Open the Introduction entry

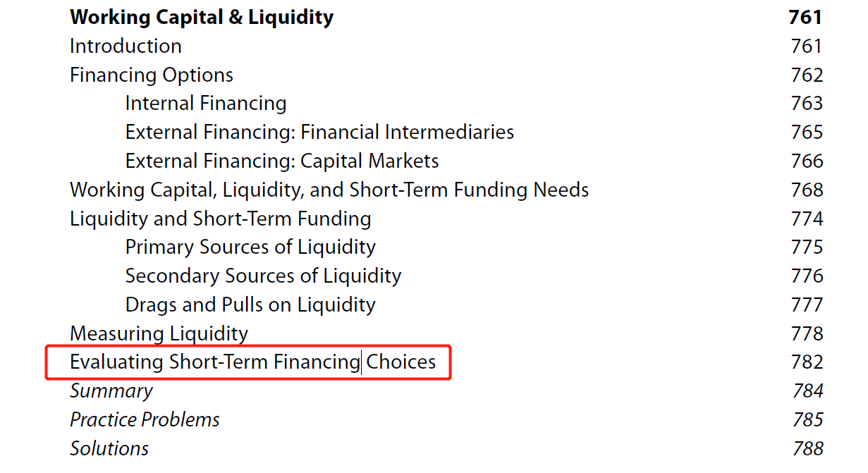[x=126, y=47]
